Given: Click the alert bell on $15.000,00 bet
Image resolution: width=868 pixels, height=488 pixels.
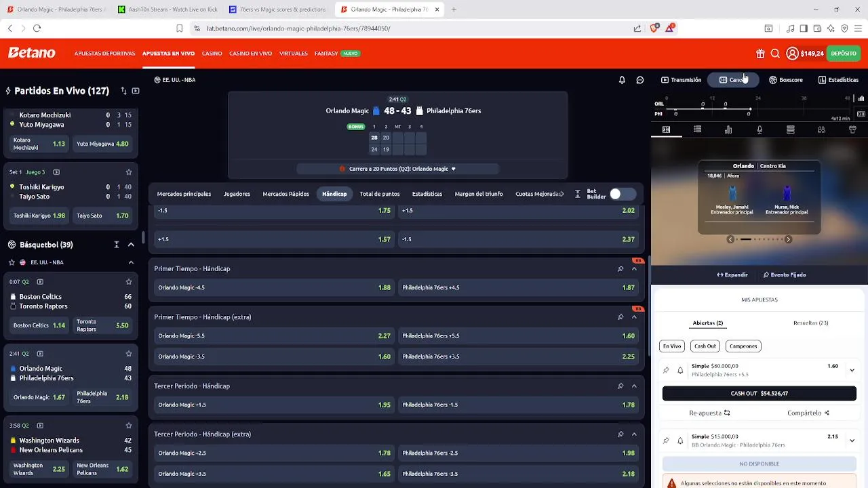Looking at the screenshot, I should 680,441.
